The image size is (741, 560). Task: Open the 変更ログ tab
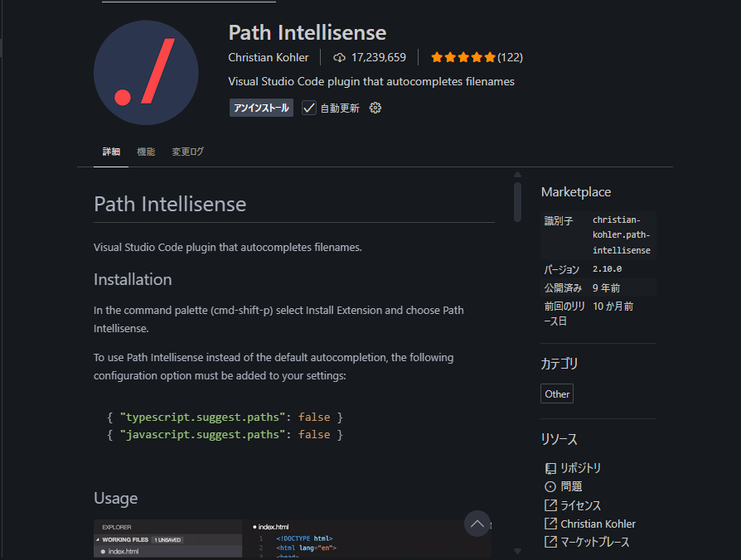pos(187,152)
